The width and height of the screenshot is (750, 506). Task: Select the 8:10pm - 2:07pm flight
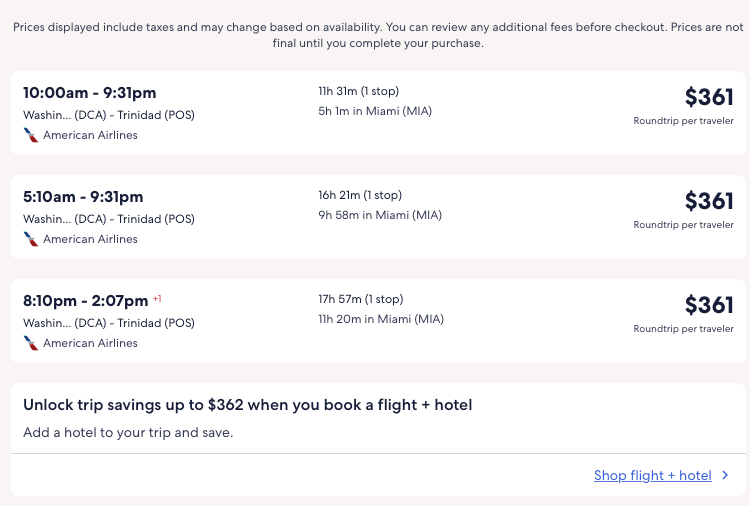[85, 301]
